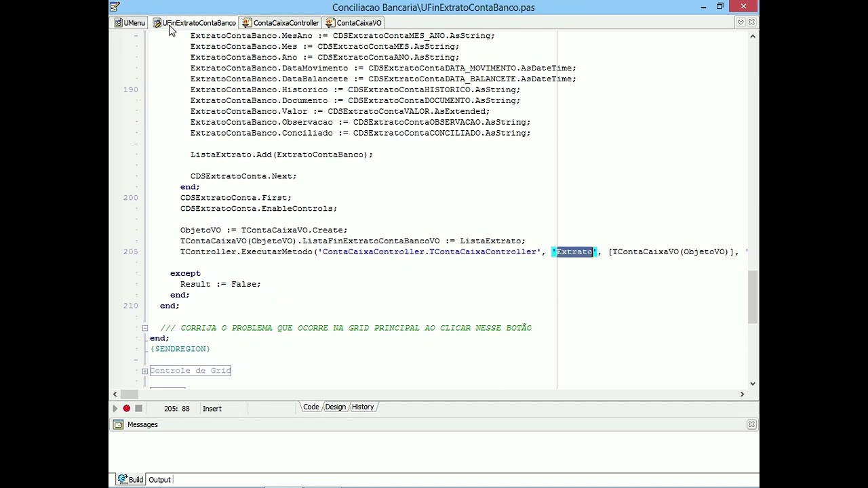Click TController.ExecutarMetodo in line 205
The image size is (868, 488).
click(246, 251)
